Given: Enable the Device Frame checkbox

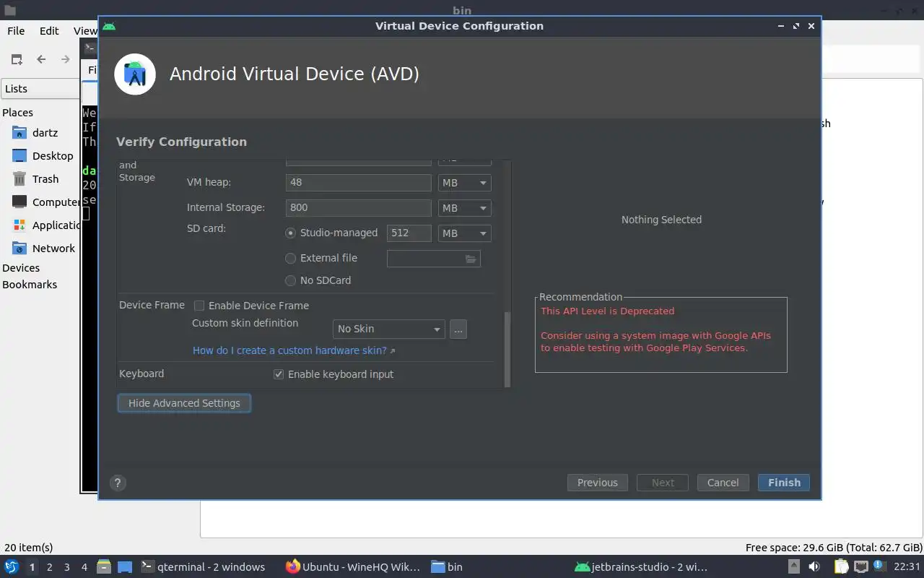Looking at the screenshot, I should click(x=199, y=306).
